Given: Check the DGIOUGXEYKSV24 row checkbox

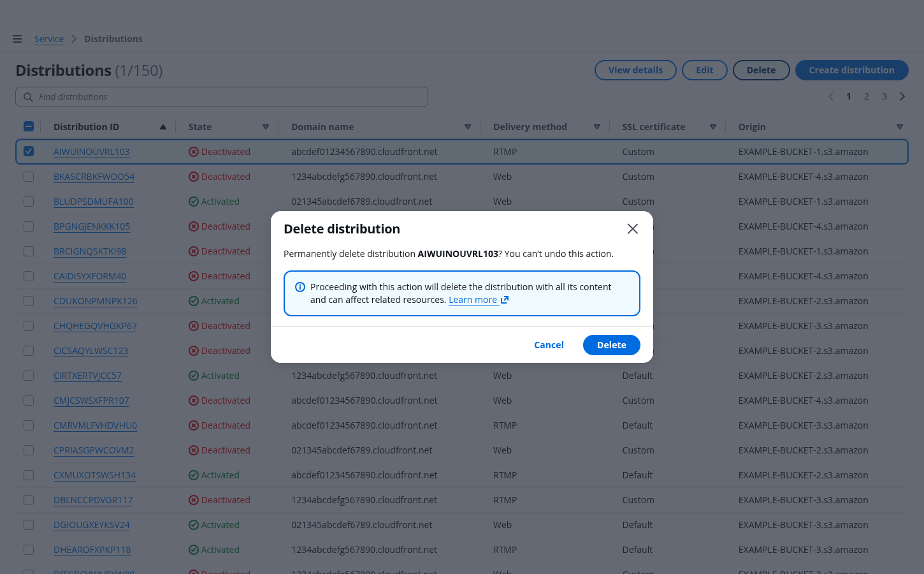Looking at the screenshot, I should [29, 524].
